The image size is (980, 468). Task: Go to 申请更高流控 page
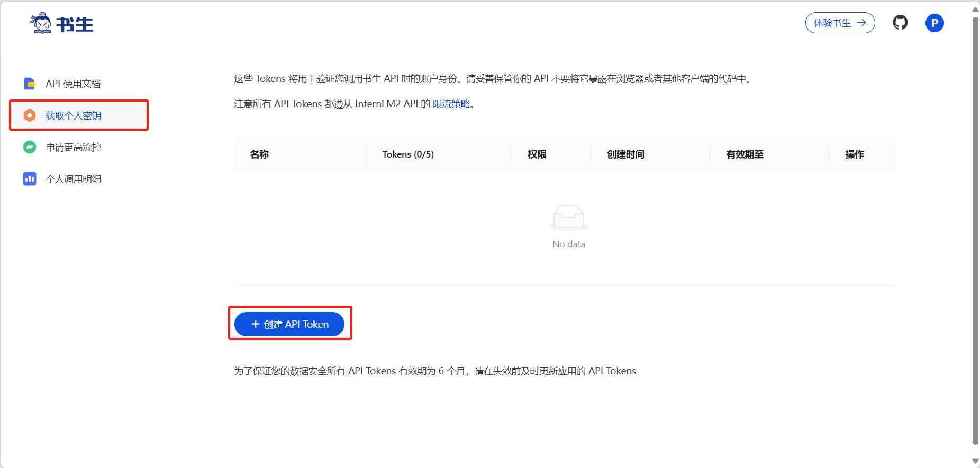pyautogui.click(x=79, y=147)
